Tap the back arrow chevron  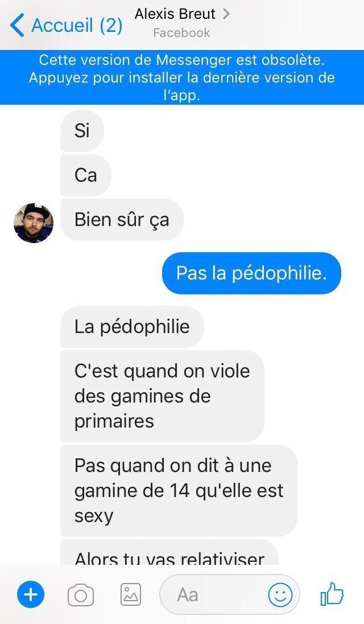pyautogui.click(x=17, y=25)
